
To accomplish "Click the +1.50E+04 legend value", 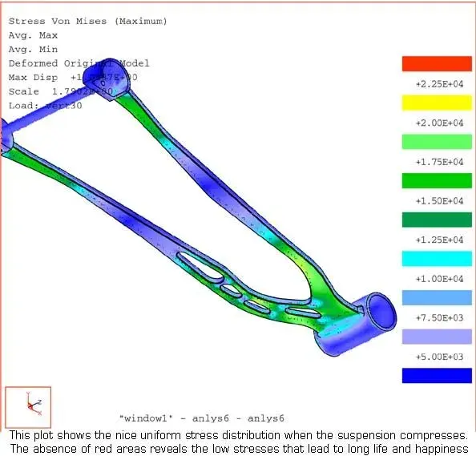I will tap(439, 200).
